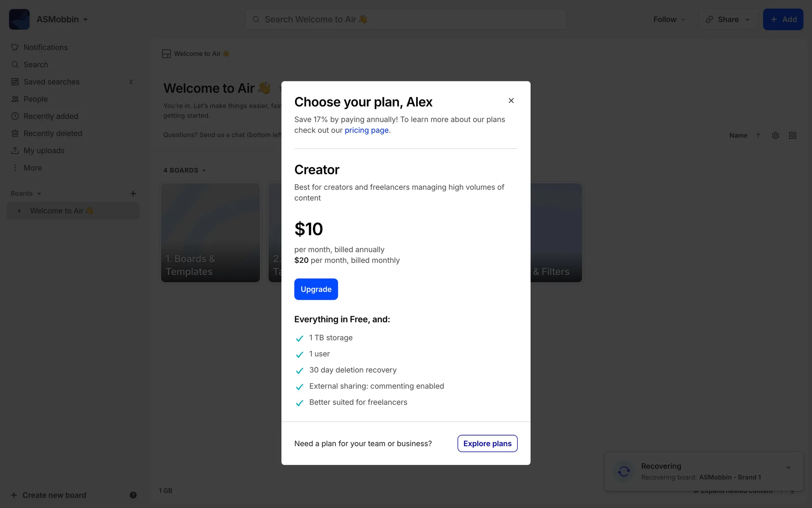Open the pricing page link
Viewport: 812px width, 508px height.
click(366, 130)
